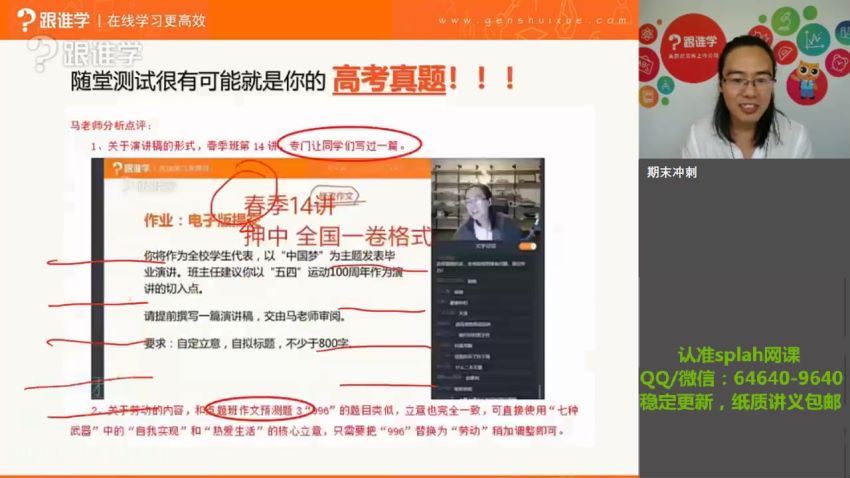
Task: Click the teacher's webcam video feed
Action: [x=744, y=79]
